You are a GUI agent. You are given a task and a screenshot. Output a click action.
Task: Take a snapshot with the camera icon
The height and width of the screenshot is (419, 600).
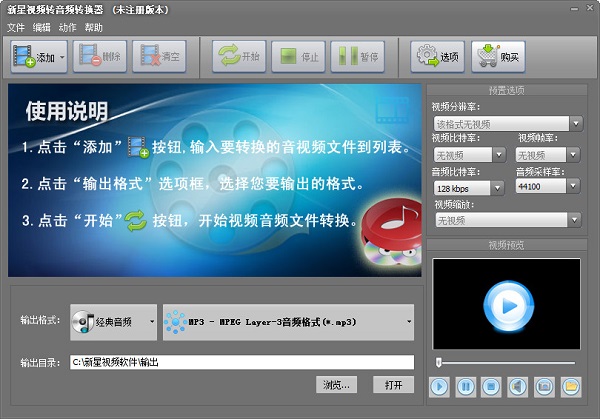(544, 385)
